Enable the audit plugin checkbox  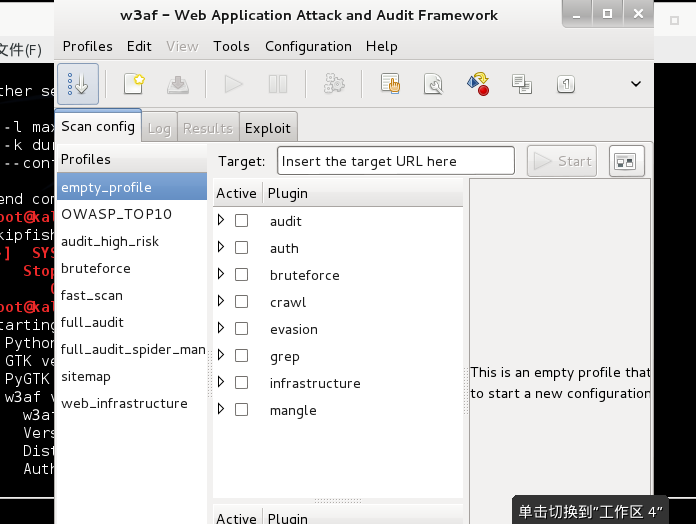(241, 221)
